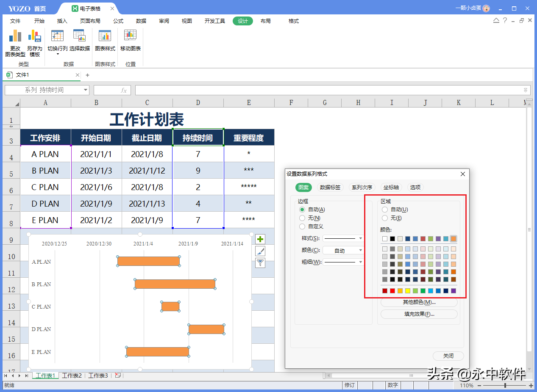Open Select Data (选择数据) tool
Image resolution: width=537 pixels, height=392 pixels.
[79, 37]
